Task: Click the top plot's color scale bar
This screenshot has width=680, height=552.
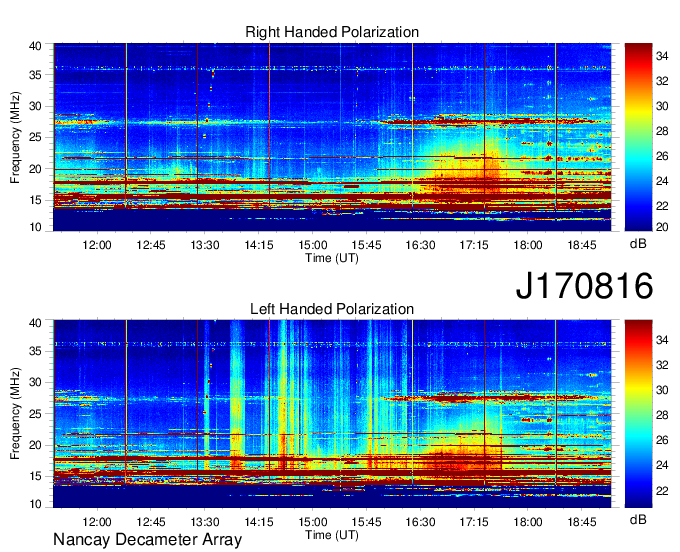Action: pyautogui.click(x=638, y=137)
